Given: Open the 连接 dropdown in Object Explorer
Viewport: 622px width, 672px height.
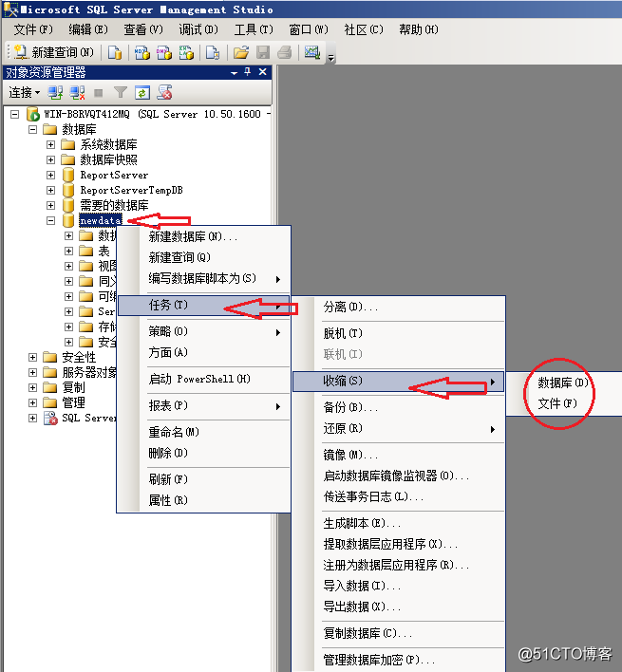Looking at the screenshot, I should point(25,92).
